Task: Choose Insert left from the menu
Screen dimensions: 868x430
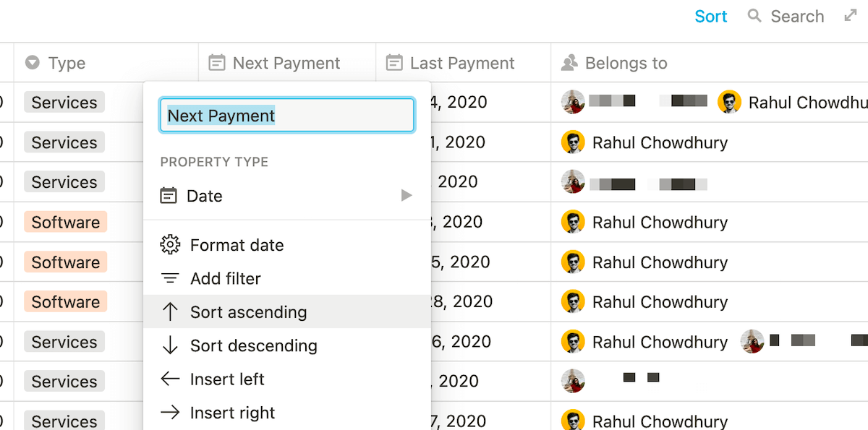Action: (226, 379)
